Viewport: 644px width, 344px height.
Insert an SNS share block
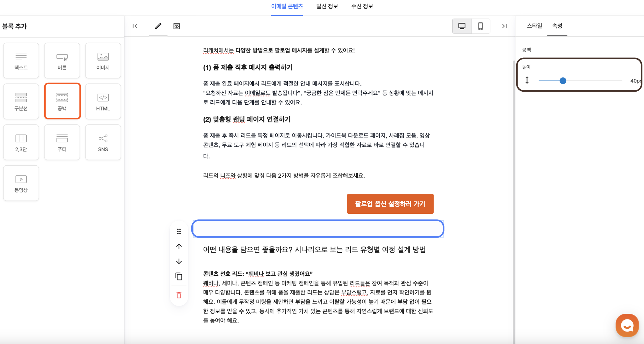tap(103, 142)
